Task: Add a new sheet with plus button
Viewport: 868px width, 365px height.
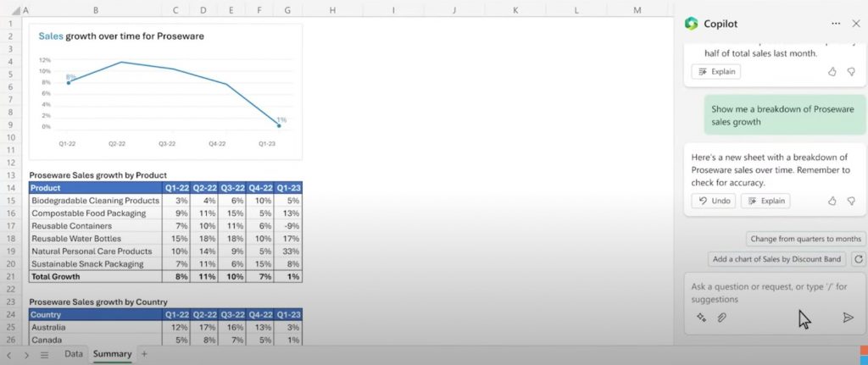Action: point(144,354)
